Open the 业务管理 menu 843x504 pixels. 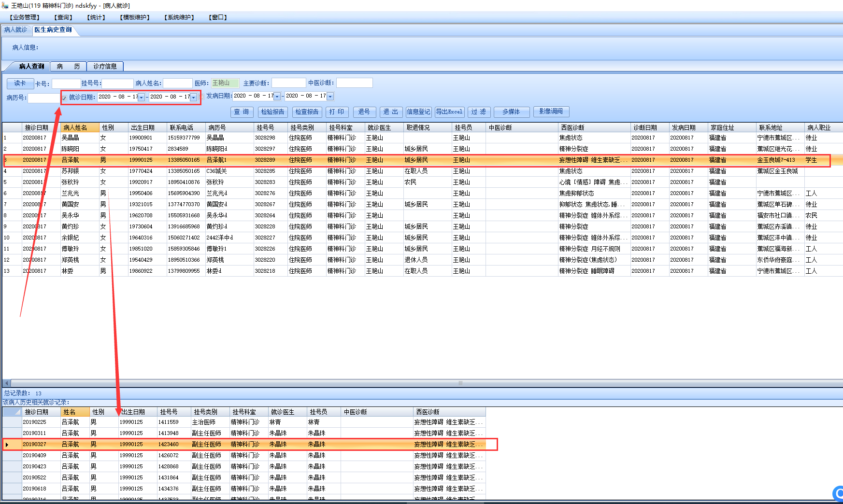[25, 17]
